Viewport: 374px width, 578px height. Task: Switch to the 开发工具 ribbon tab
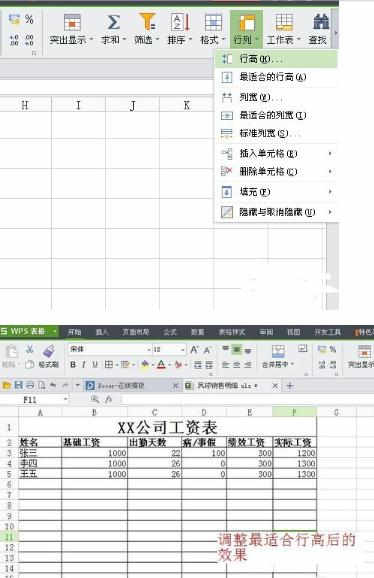(327, 332)
